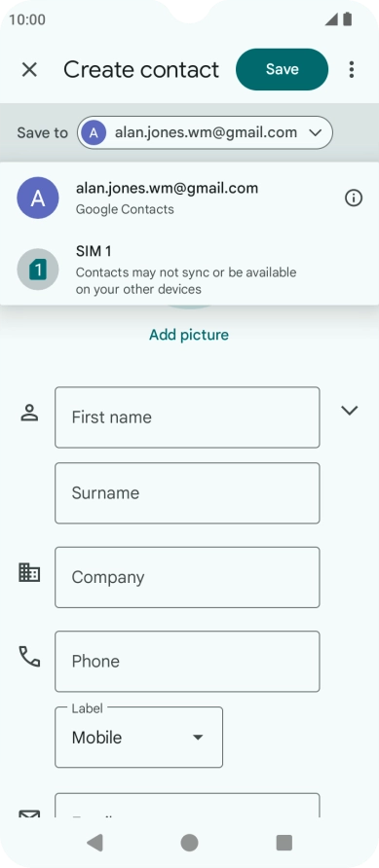Image resolution: width=379 pixels, height=868 pixels.
Task: Tap the Android back navigation button
Action: point(95,843)
